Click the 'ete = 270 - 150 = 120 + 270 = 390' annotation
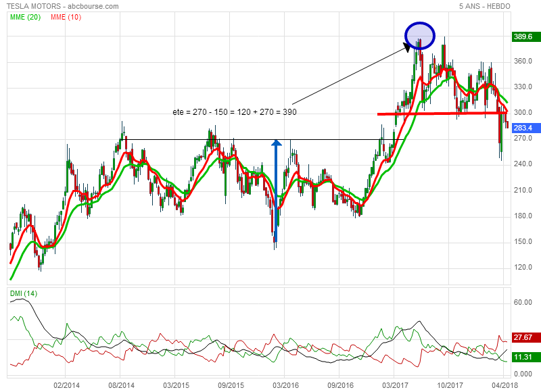The image size is (541, 392). (235, 112)
